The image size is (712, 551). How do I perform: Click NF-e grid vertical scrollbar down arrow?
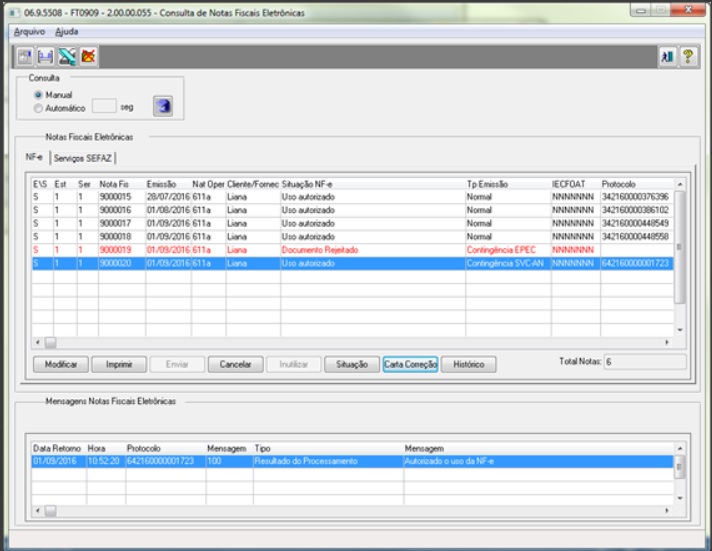point(680,330)
